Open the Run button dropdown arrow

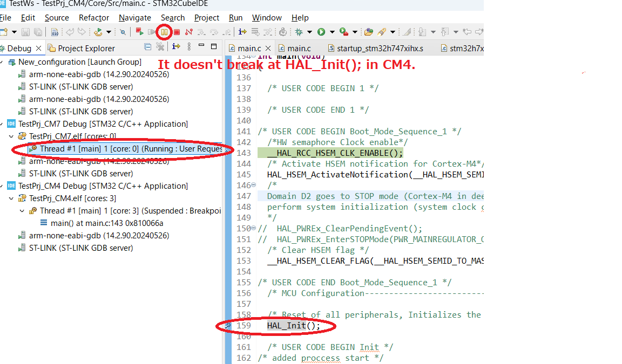coord(332,32)
